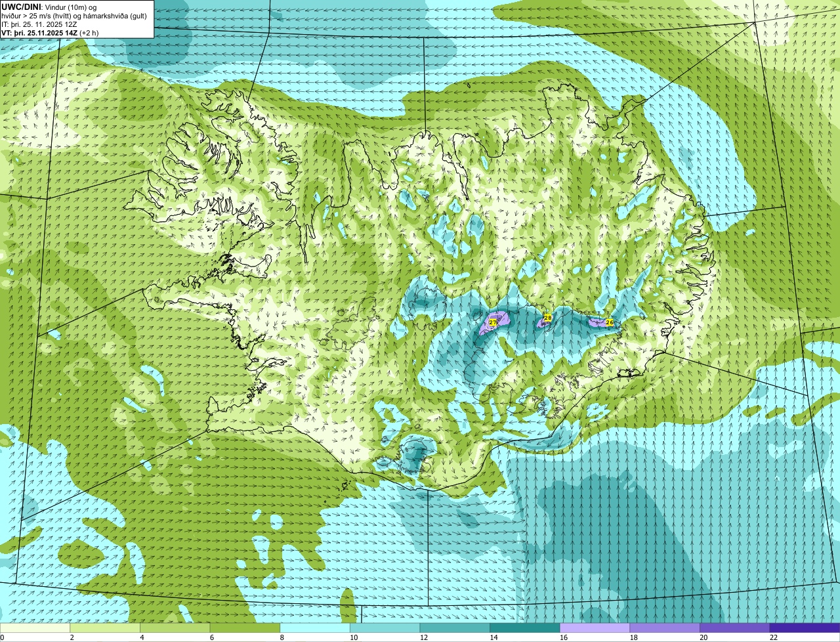Click the 16–18 m/s lavender legend swatch
Viewport: 840px width, 642px height.
(x=595, y=628)
